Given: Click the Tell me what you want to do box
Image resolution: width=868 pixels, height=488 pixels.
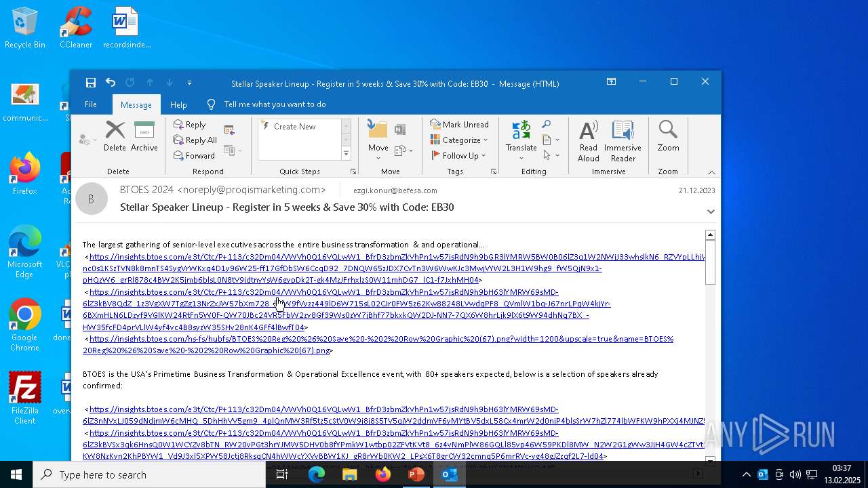Looking at the screenshot, I should click(x=275, y=104).
